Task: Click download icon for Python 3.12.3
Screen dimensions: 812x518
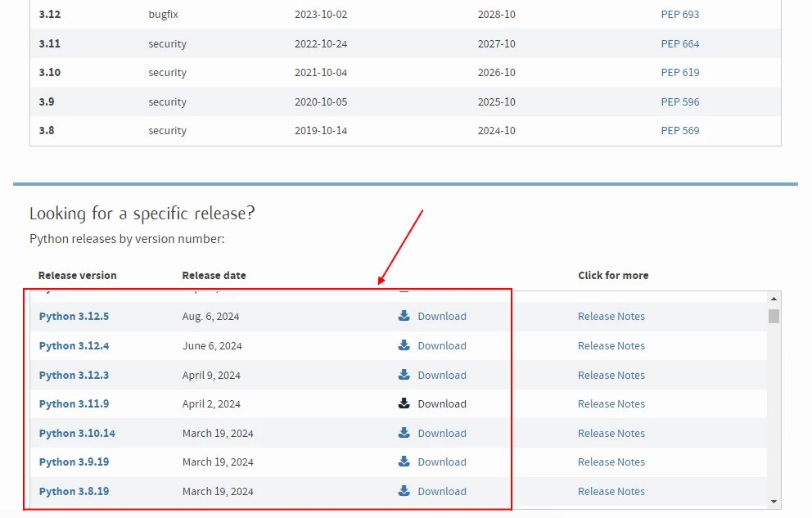Action: coord(404,375)
